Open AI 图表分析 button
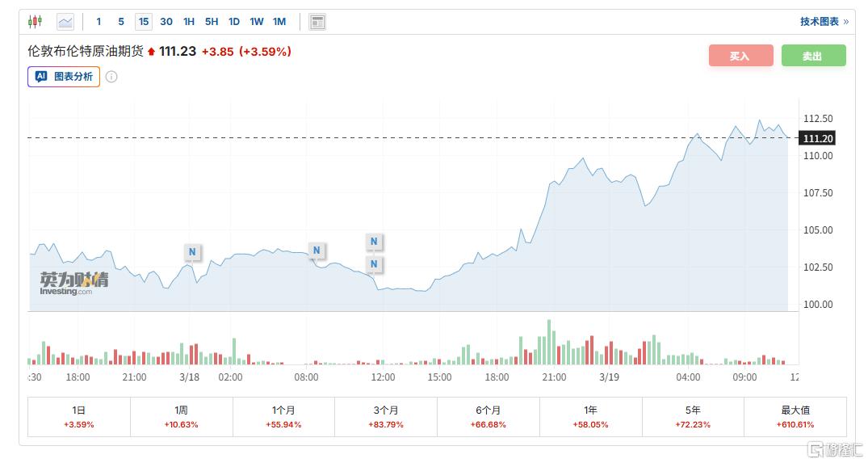The height and width of the screenshot is (463, 868). coord(64,77)
